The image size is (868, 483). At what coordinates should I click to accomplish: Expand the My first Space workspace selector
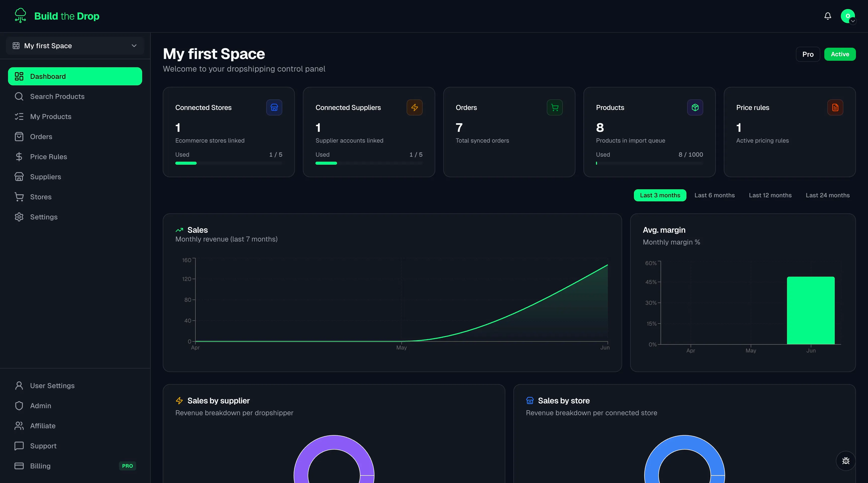pyautogui.click(x=75, y=46)
